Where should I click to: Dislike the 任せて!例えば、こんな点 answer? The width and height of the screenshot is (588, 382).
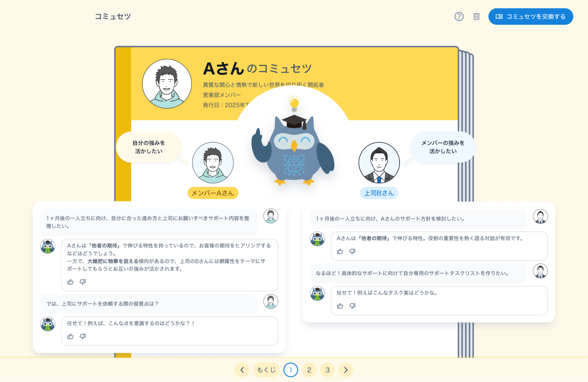[83, 336]
